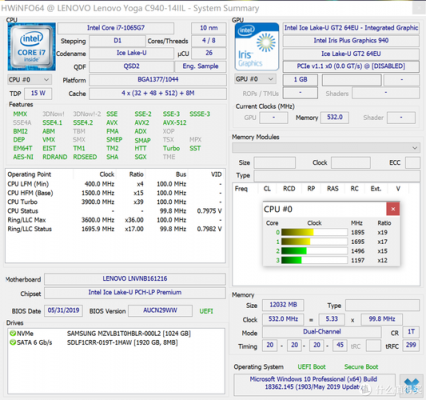Click the Intel Ice Lake-U GT2 64EU Integrated field
This screenshot has width=426, height=400.
click(x=351, y=28)
